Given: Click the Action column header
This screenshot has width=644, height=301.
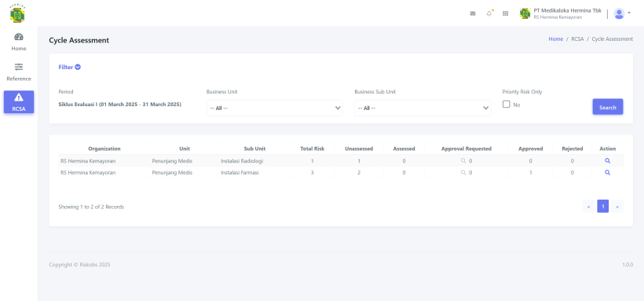Looking at the screenshot, I should point(607,149).
